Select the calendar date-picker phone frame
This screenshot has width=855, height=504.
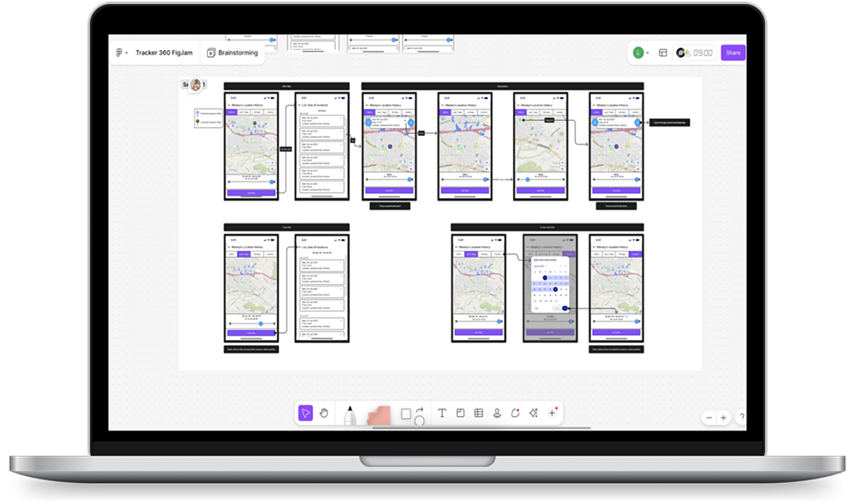(550, 288)
